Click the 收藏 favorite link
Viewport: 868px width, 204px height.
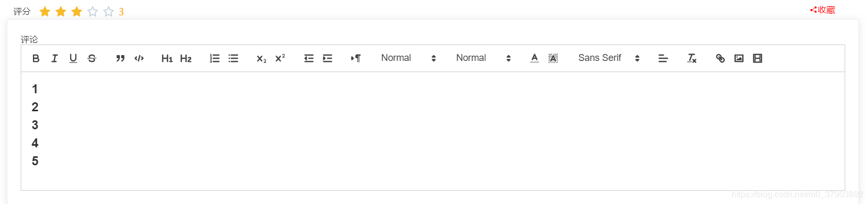pos(823,10)
